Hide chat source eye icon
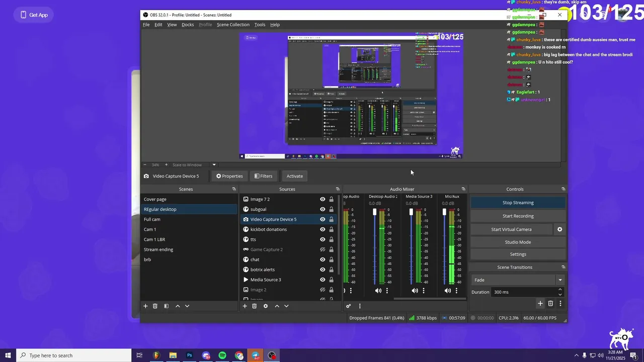This screenshot has height=362, width=644. (323, 259)
